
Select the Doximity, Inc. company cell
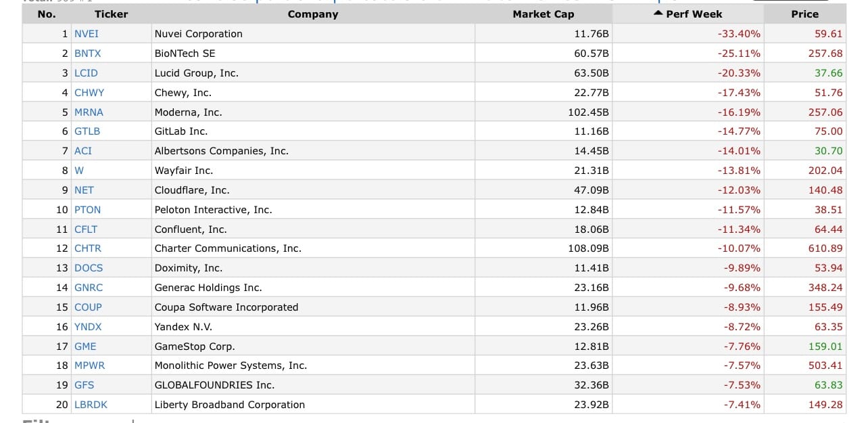pyautogui.click(x=313, y=268)
